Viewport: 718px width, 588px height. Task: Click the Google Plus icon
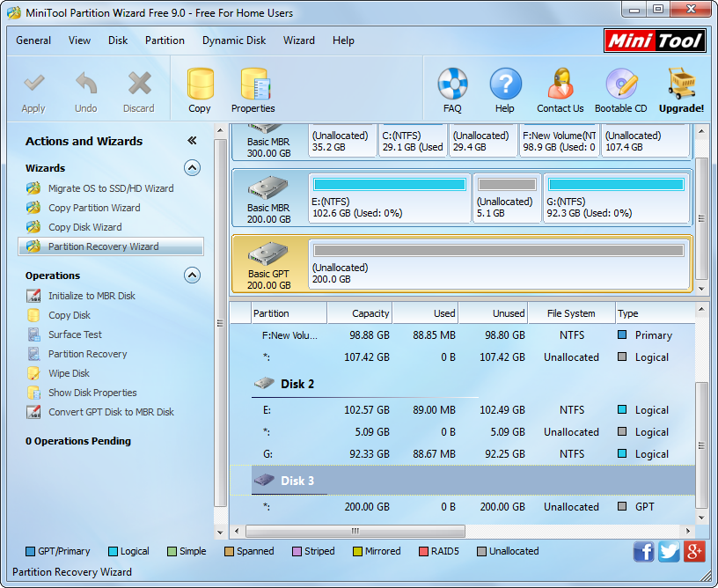coord(694,552)
